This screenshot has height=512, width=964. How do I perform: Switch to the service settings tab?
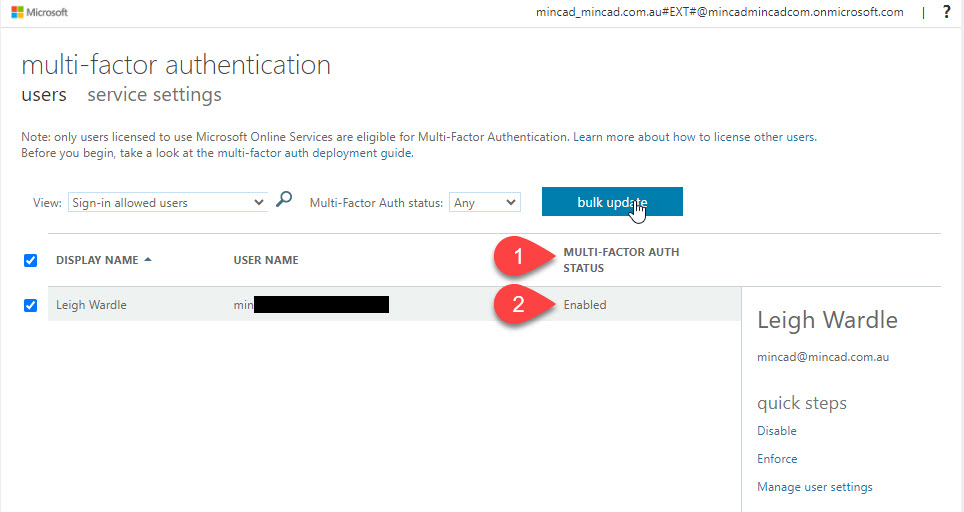click(x=154, y=95)
